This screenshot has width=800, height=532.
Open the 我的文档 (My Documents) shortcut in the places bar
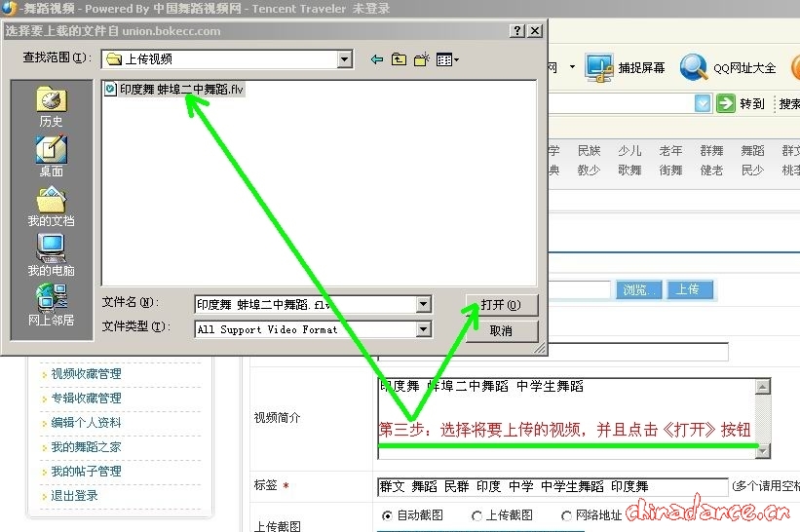(x=51, y=206)
